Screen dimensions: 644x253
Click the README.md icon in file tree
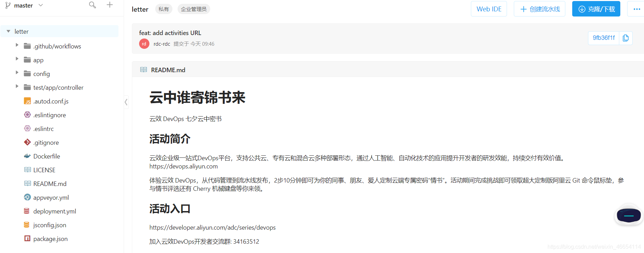pos(27,183)
